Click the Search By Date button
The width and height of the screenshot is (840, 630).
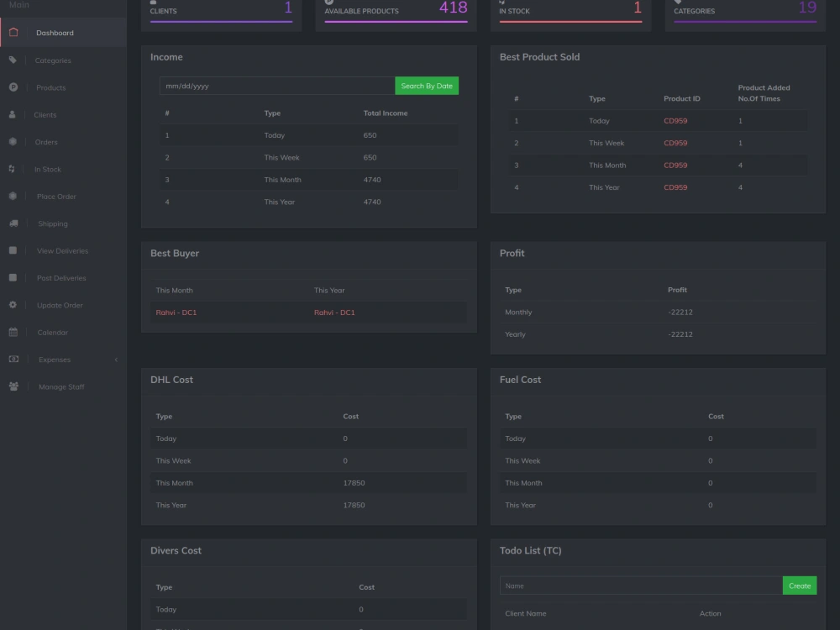click(427, 86)
